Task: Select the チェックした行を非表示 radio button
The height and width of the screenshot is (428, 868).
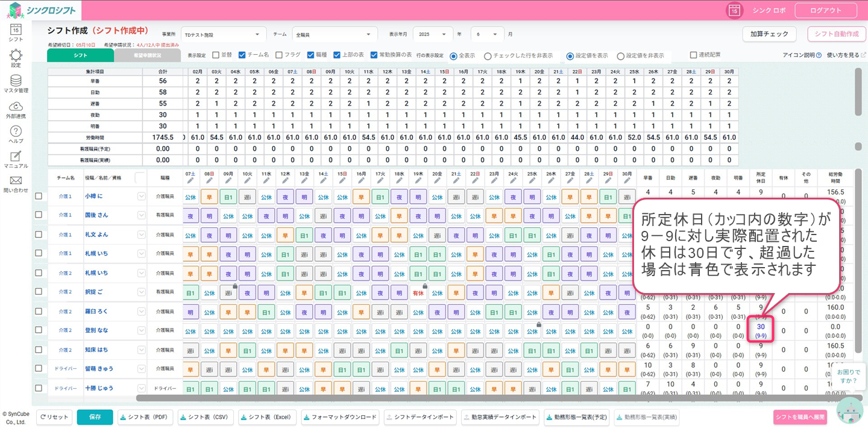Action: [488, 55]
